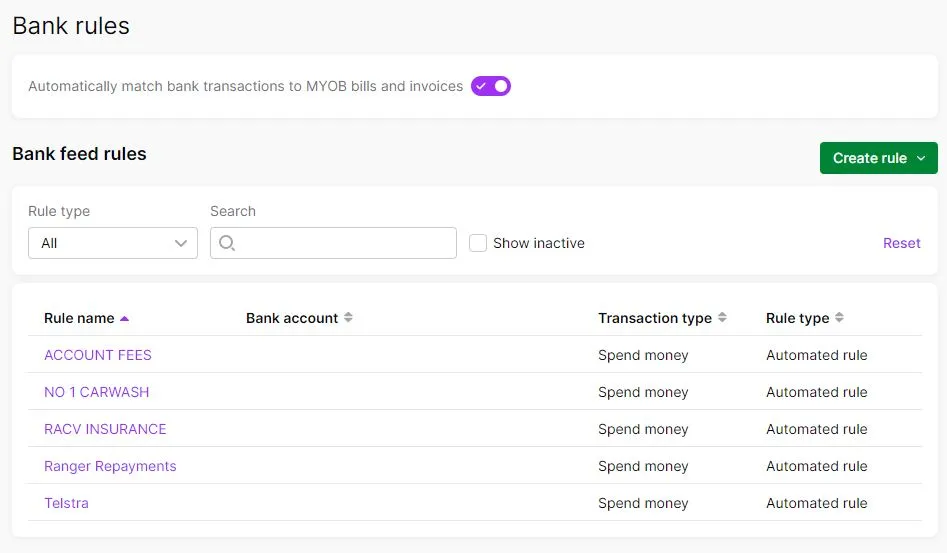Viewport: 947px width, 553px height.
Task: Open the RACV INSURANCE rule
Action: tap(105, 429)
